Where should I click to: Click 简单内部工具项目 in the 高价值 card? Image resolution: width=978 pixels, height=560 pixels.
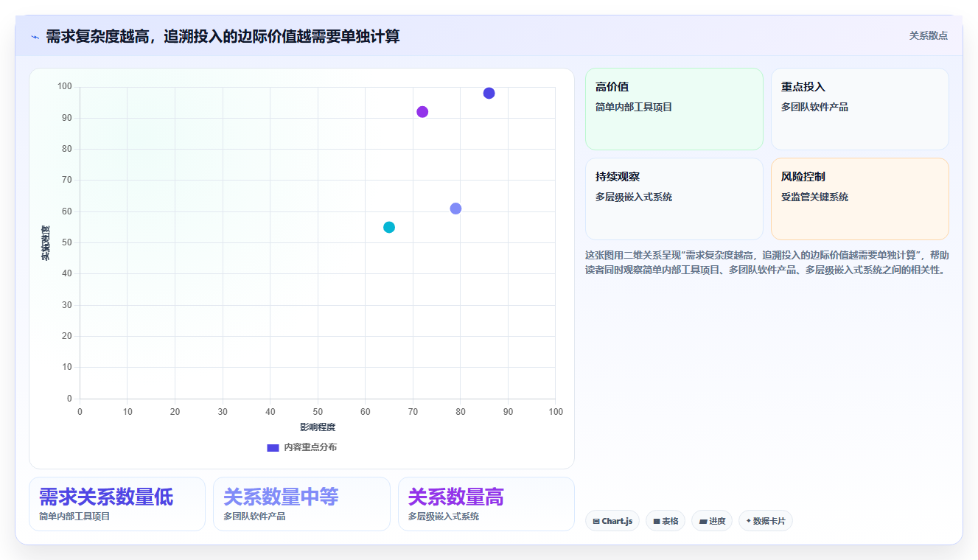[634, 107]
